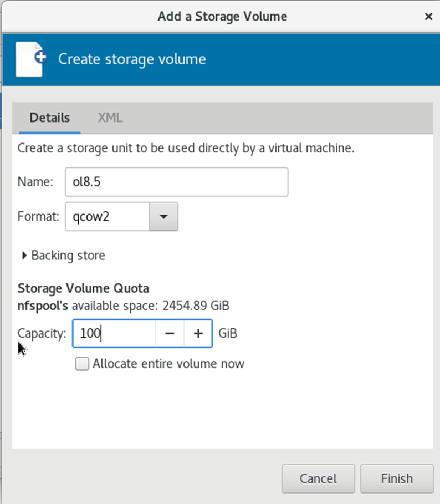Select the Details tab
The image size is (440, 504).
(50, 118)
